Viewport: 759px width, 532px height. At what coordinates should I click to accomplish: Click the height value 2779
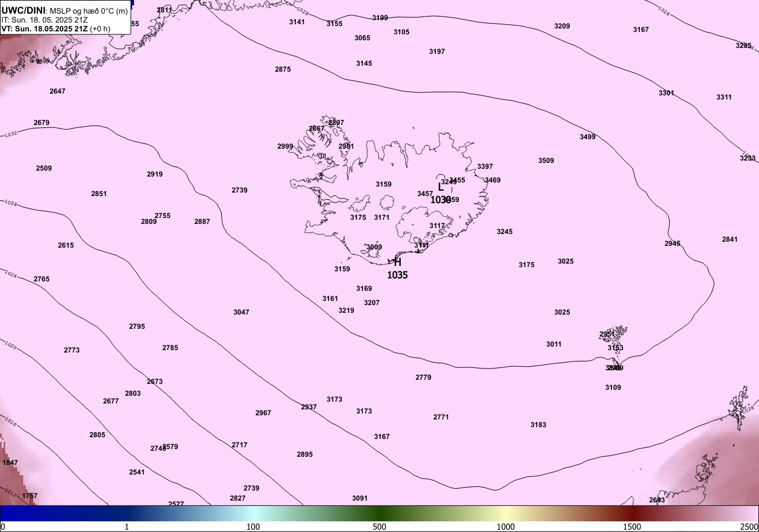[423, 377]
